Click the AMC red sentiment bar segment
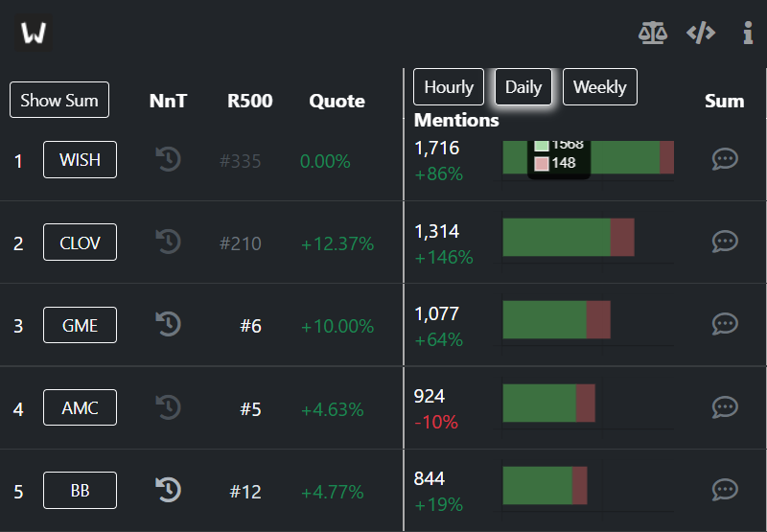767x532 pixels. [x=586, y=403]
